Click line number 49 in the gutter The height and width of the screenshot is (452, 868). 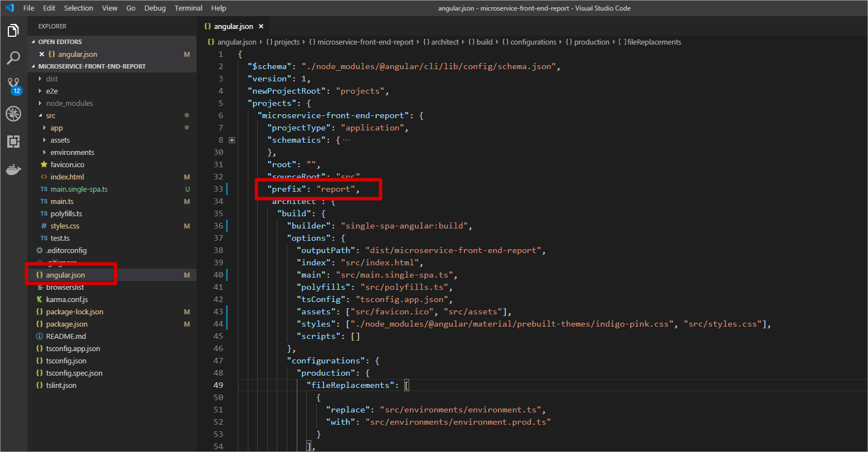[218, 385]
